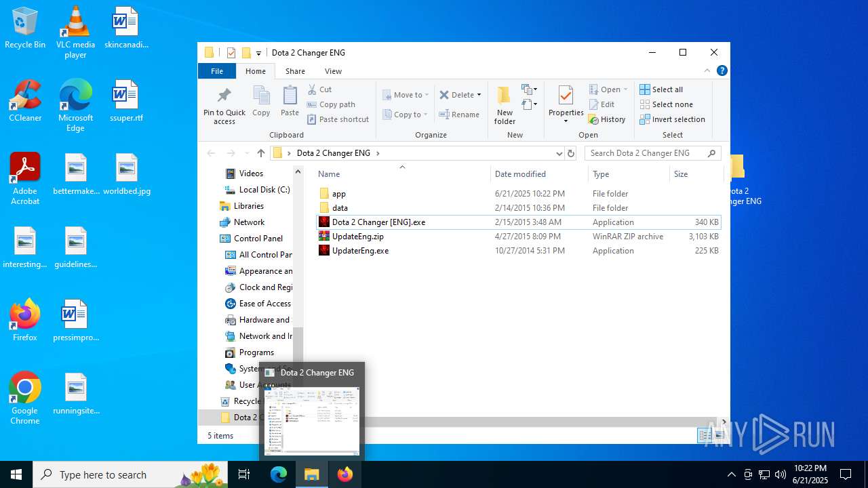Open CCleaner desktop shortcut
This screenshot has height=488, width=868.
tap(25, 102)
